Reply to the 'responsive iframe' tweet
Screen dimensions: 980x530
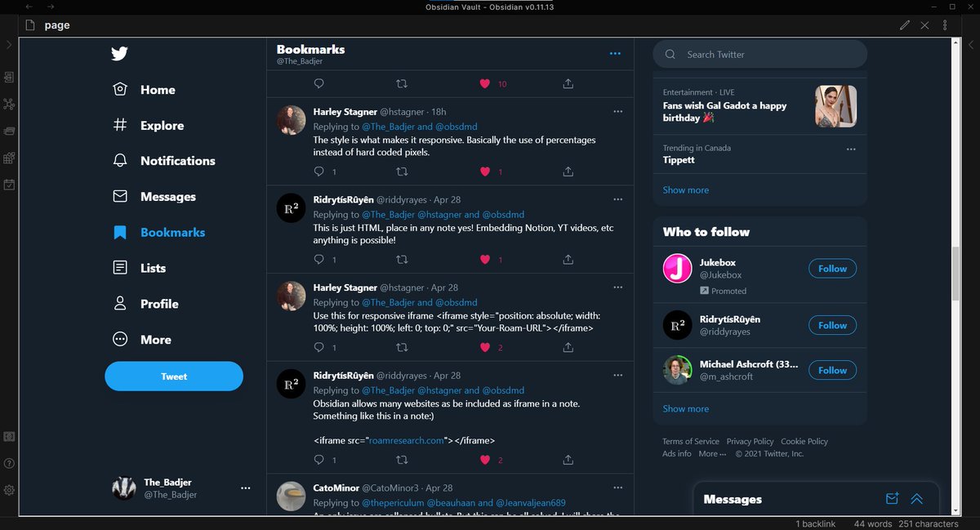(319, 348)
